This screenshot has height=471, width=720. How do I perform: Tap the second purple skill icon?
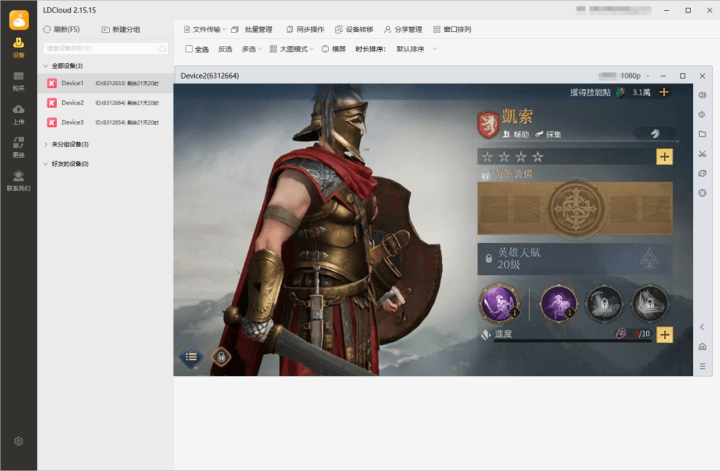[x=558, y=303]
